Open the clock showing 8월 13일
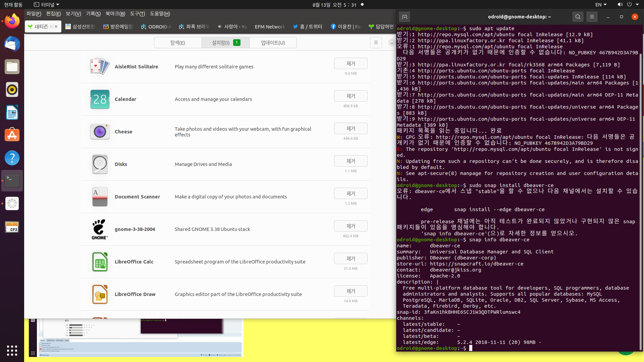Screen dimensions: 644x362 [334, 5]
